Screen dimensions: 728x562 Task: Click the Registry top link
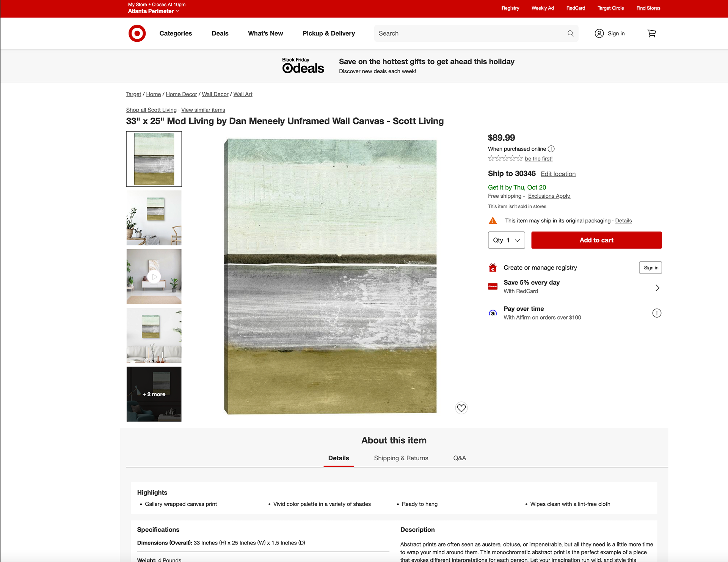pos(510,8)
